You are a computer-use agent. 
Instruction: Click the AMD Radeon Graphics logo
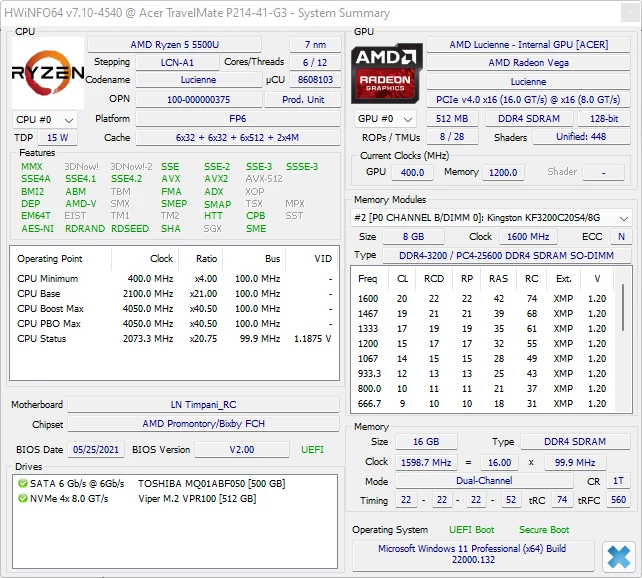(387, 73)
